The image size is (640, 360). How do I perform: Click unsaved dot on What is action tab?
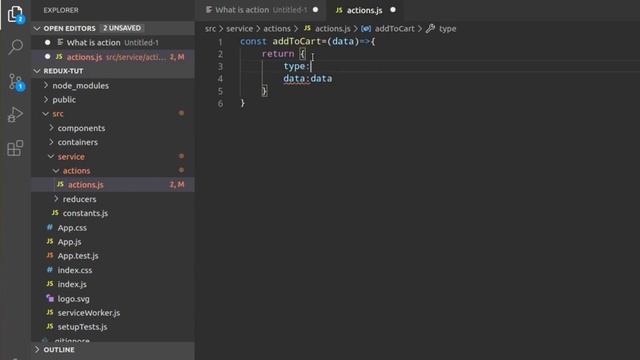[x=316, y=10]
